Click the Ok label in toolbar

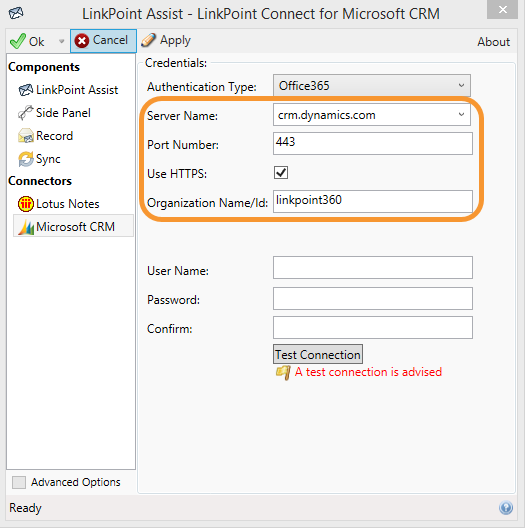(x=37, y=42)
